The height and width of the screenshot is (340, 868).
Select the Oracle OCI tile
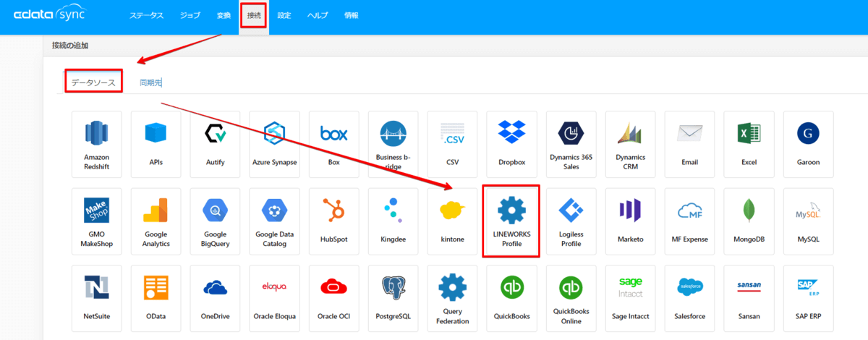coord(334,298)
